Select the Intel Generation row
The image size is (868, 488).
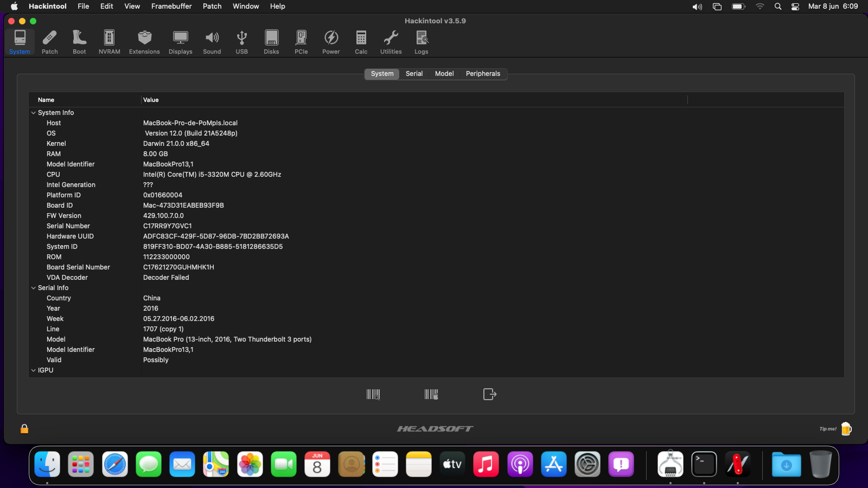pyautogui.click(x=436, y=185)
